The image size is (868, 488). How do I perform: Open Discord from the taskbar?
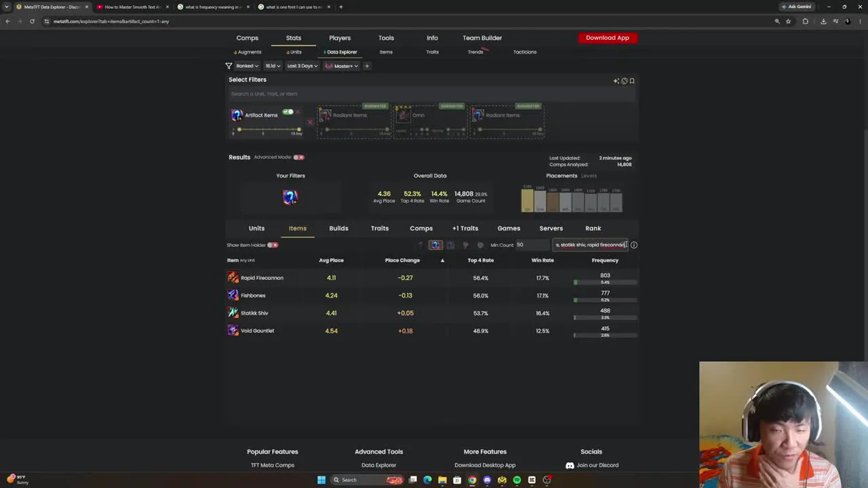487,480
